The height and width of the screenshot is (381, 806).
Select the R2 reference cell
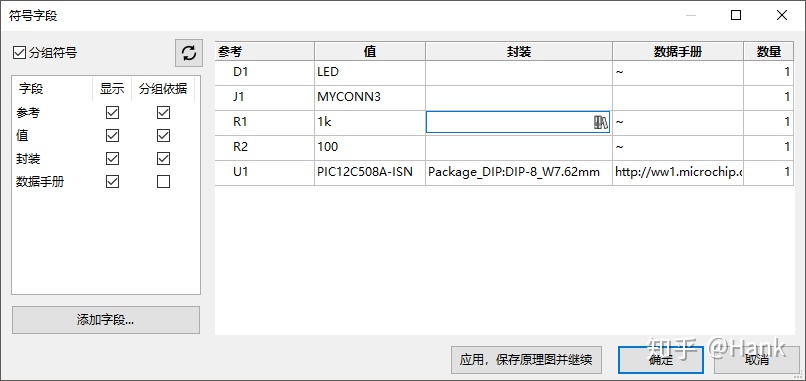265,147
